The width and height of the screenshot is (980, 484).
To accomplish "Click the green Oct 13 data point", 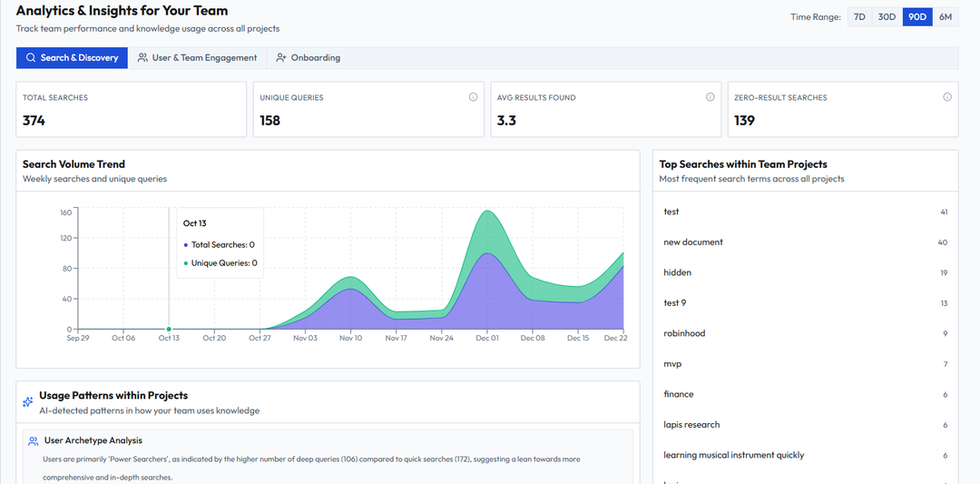I will [x=169, y=329].
